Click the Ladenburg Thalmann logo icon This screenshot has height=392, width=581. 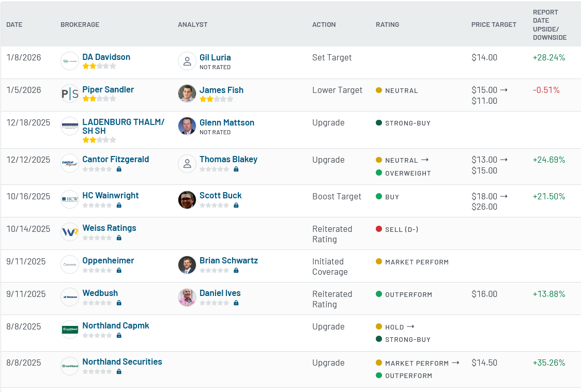pyautogui.click(x=70, y=126)
